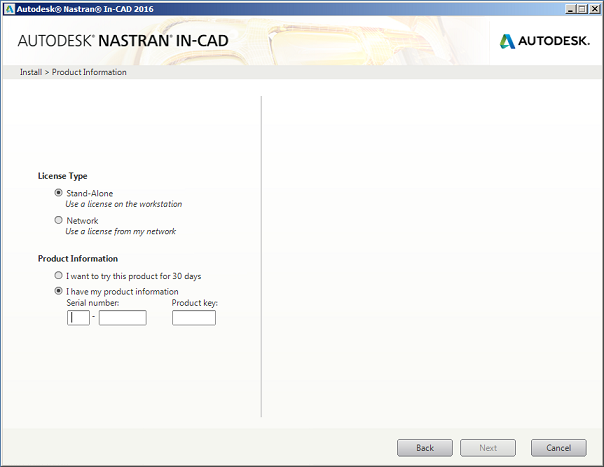
Task: Click the 'Serial number:' label
Action: point(93,303)
